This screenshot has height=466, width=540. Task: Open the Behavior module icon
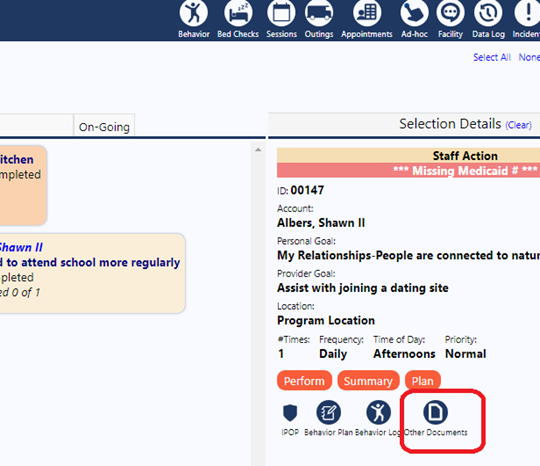tap(194, 13)
